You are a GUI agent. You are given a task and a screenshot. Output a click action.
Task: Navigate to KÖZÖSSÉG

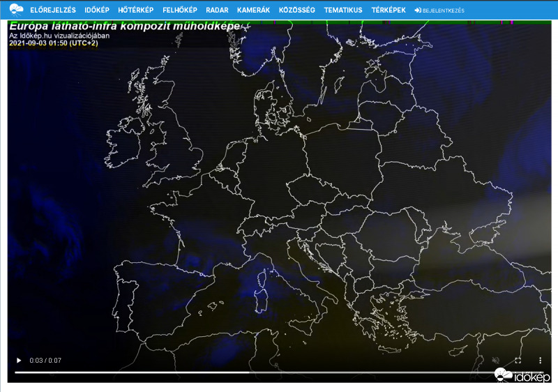pyautogui.click(x=296, y=10)
